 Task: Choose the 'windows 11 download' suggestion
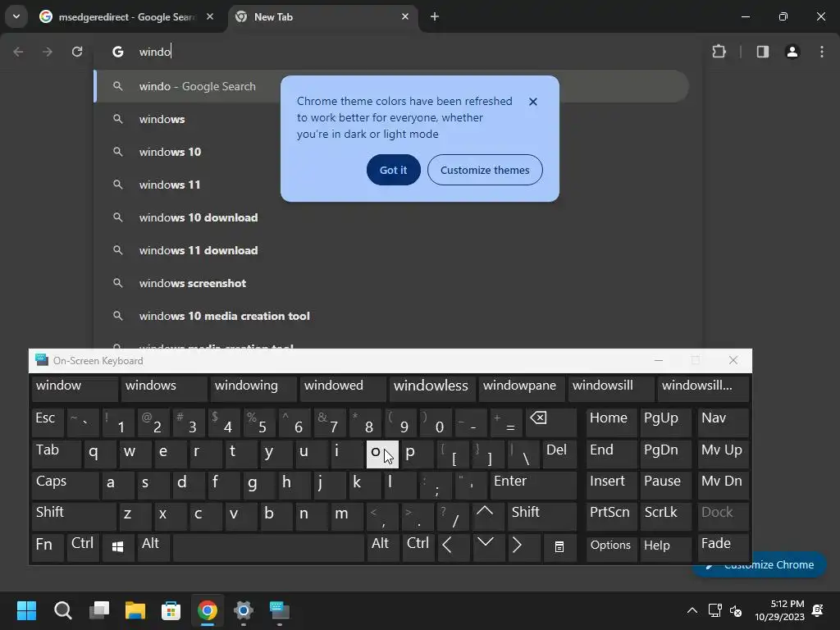click(x=391, y=250)
